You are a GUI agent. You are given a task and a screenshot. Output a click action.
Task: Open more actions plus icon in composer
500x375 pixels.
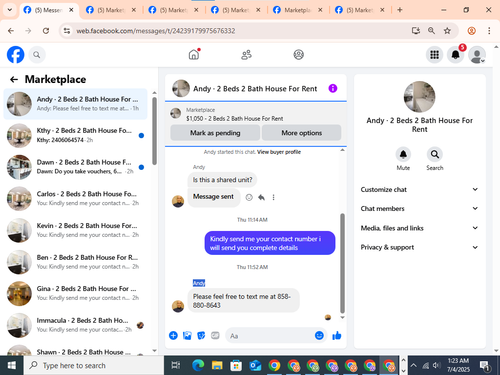[173, 335]
